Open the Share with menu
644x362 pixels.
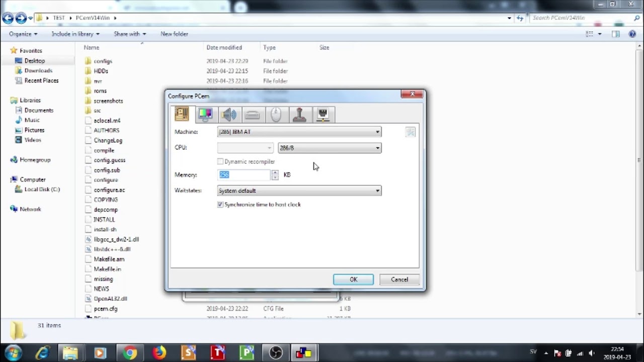[130, 34]
